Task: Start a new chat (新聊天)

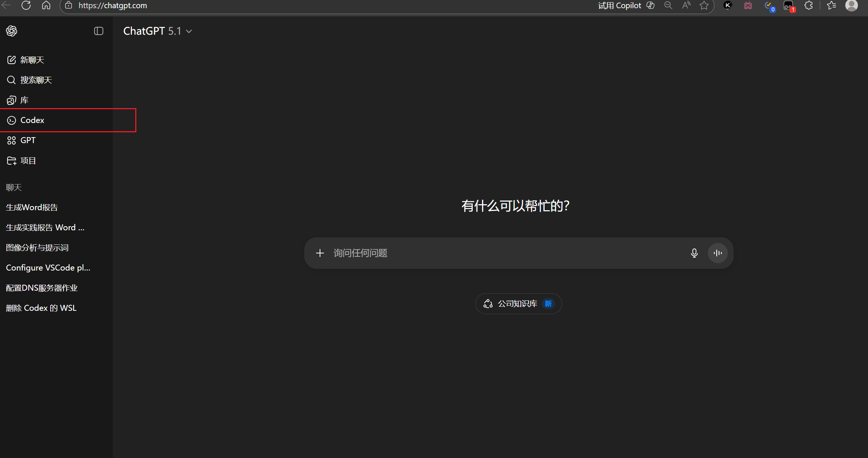Action: (x=32, y=60)
